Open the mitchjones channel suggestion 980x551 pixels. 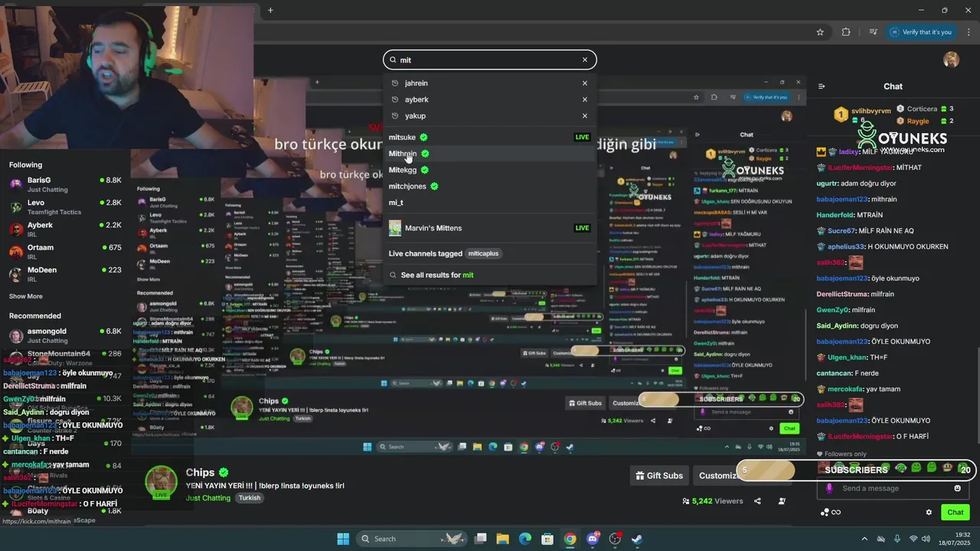(490, 186)
